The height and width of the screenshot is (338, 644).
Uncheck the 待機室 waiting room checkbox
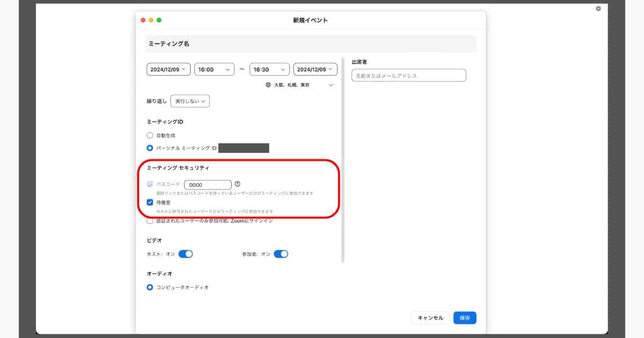(150, 202)
